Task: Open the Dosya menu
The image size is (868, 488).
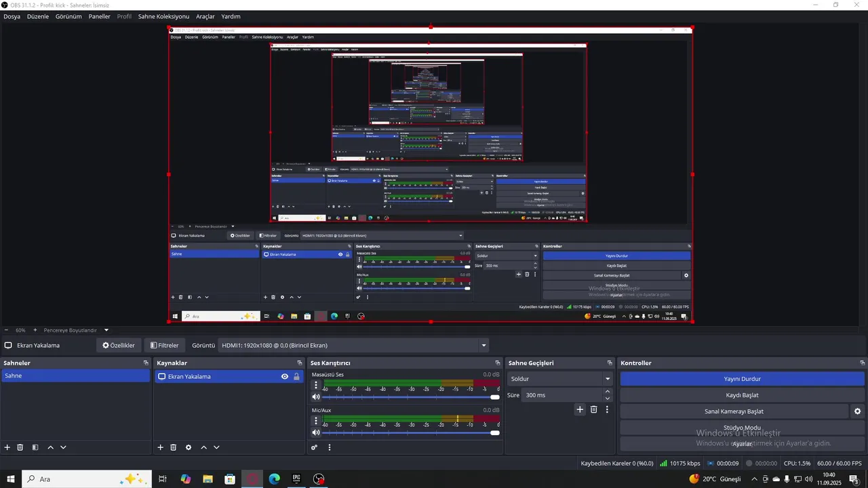Action: point(12,16)
